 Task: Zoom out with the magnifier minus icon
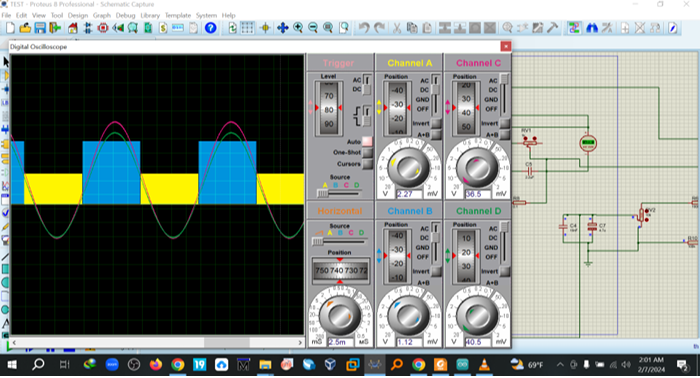(313, 28)
